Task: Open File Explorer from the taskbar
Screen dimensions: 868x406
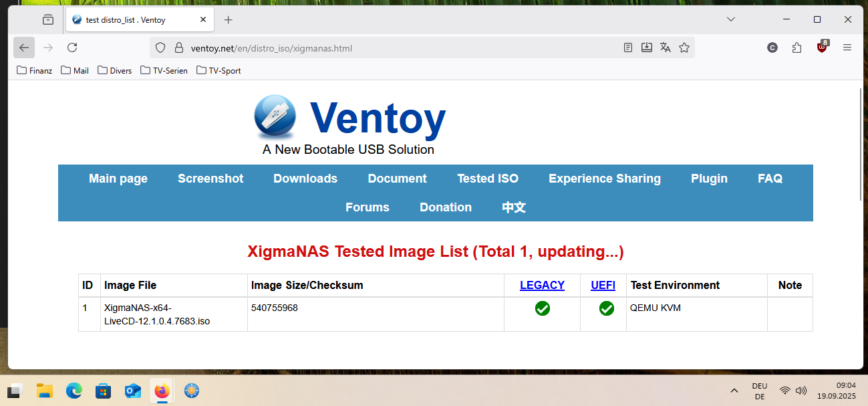Action: pyautogui.click(x=44, y=391)
